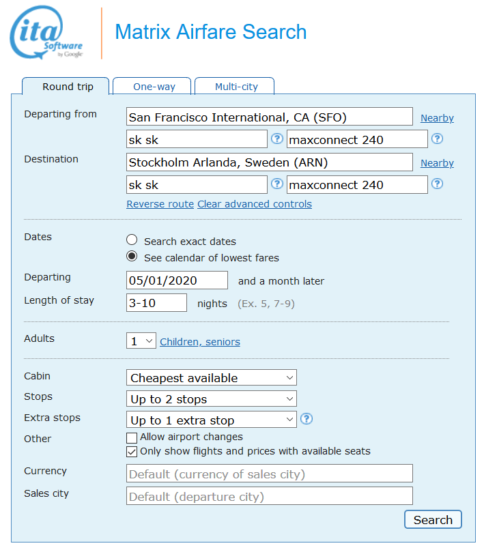
Task: Click the ITA Software logo
Action: point(46,33)
